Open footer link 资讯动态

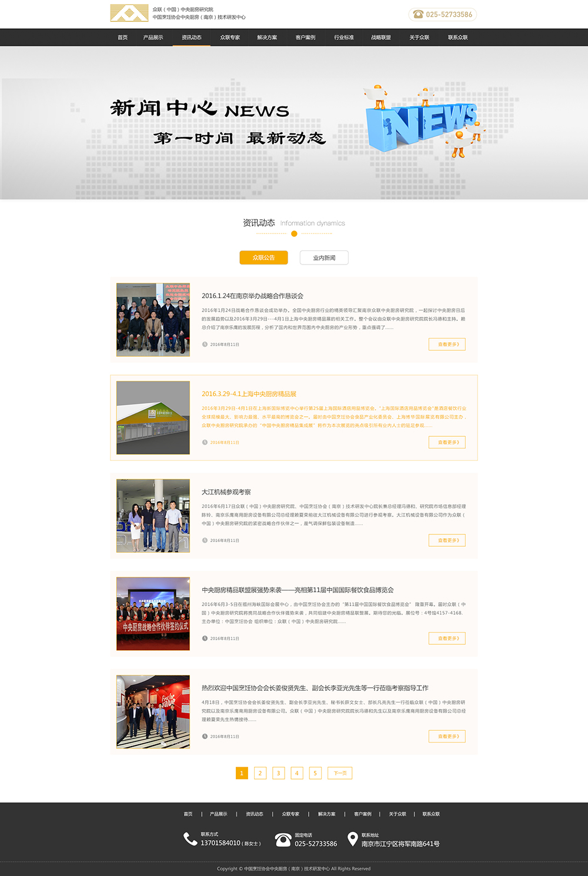(x=255, y=814)
